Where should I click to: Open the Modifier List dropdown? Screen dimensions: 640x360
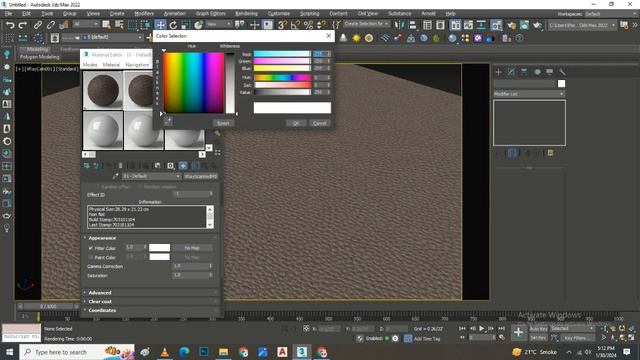(x=529, y=94)
